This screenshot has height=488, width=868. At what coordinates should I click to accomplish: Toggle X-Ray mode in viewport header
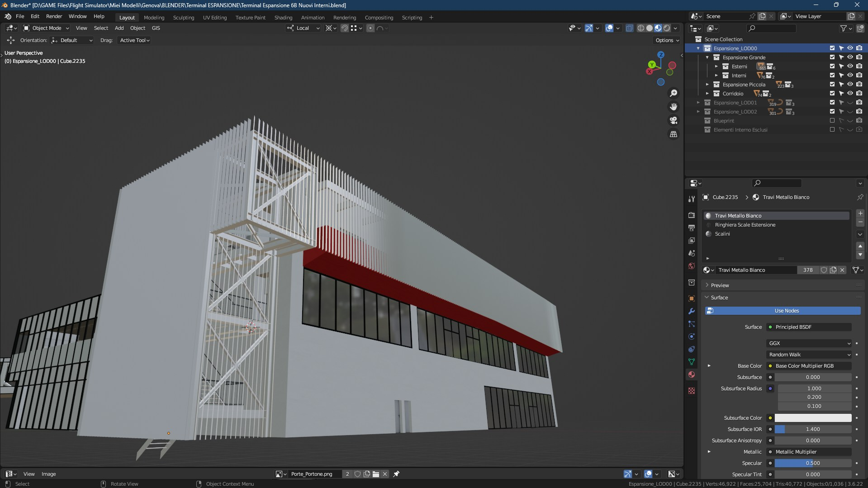point(629,28)
